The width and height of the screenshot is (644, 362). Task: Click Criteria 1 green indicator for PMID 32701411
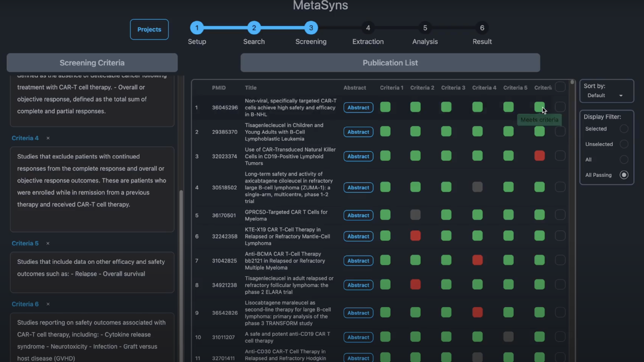coord(385,357)
